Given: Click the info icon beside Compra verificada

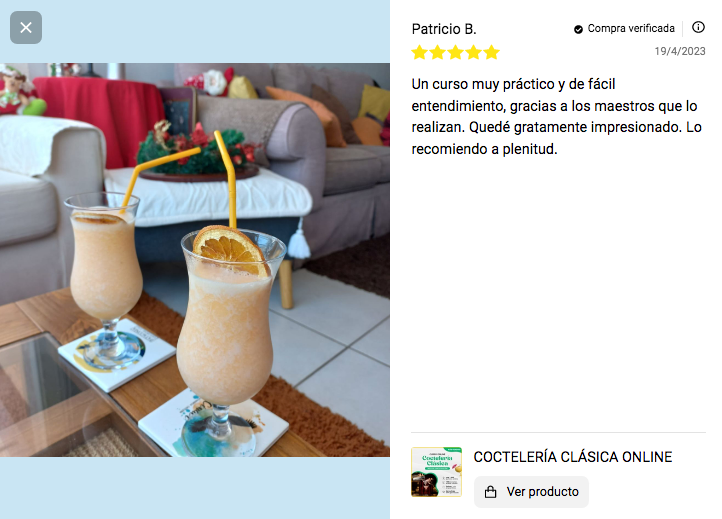Looking at the screenshot, I should (698, 27).
